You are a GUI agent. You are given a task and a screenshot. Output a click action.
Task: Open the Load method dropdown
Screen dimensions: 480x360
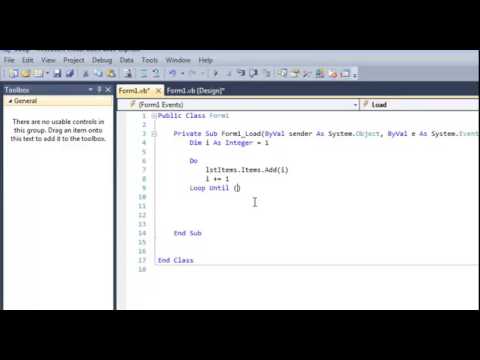[x=420, y=105]
